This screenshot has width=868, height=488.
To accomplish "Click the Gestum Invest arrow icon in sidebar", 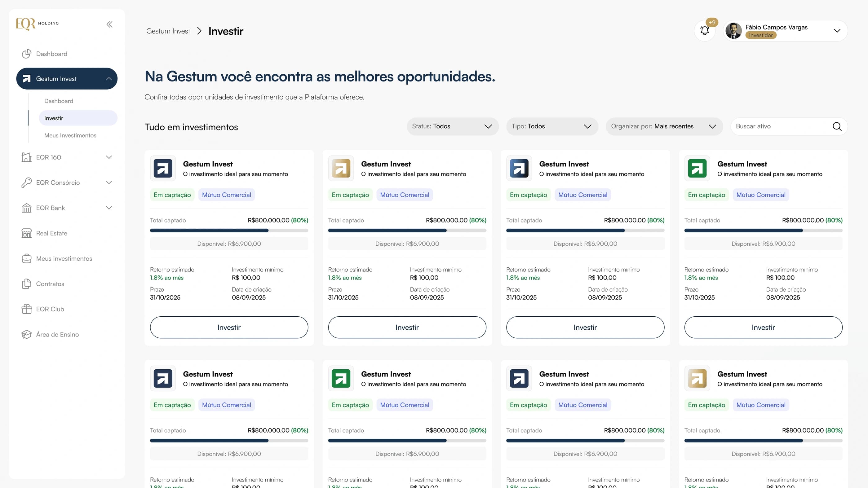I will pyautogui.click(x=27, y=78).
